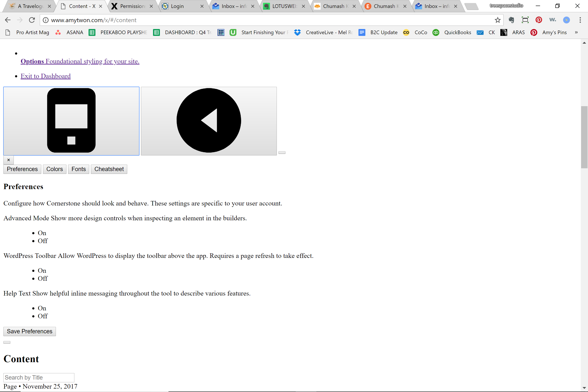Click the Evernote extension icon in the toolbar
This screenshot has width=588, height=392.
(511, 20)
